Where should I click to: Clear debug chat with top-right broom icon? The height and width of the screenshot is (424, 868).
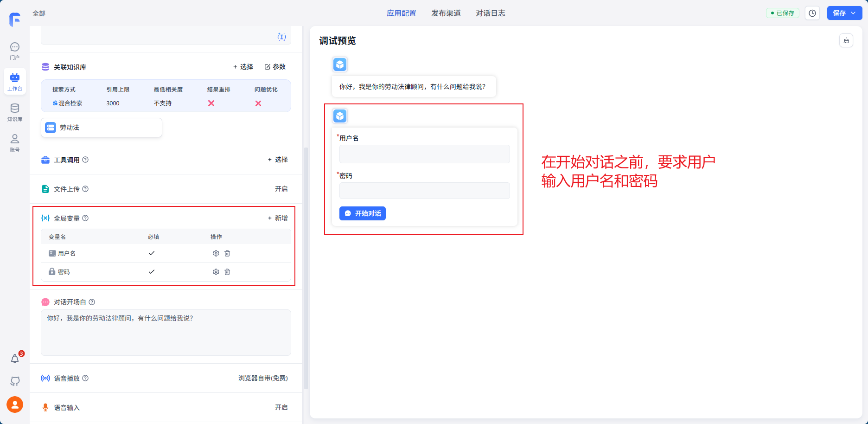point(846,41)
